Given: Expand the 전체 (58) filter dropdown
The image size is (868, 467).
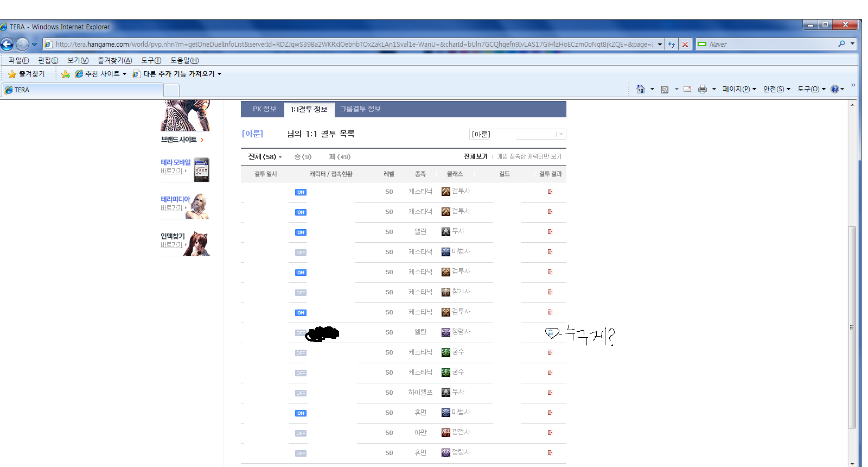Looking at the screenshot, I should [x=265, y=157].
